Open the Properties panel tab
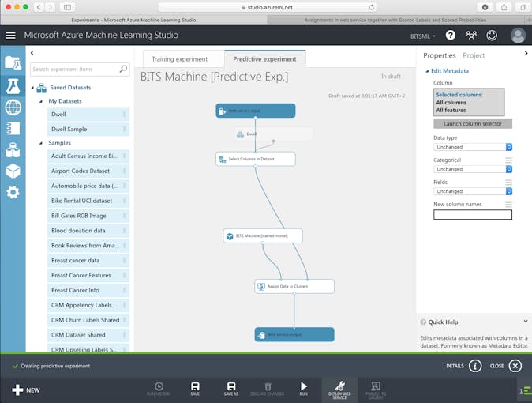This screenshot has height=403, width=532. point(440,55)
